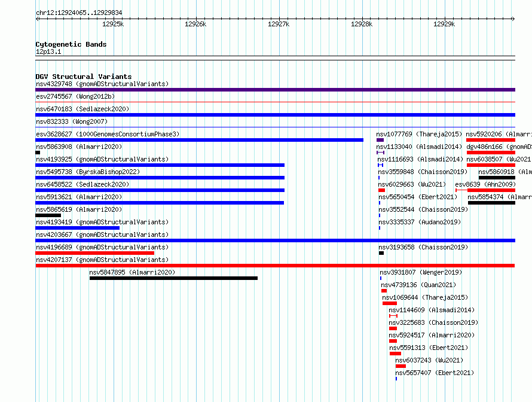Open nsv3225683 (Chaisson2019) label
Image resolution: width=532 pixels, height=402 pixels.
click(433, 322)
